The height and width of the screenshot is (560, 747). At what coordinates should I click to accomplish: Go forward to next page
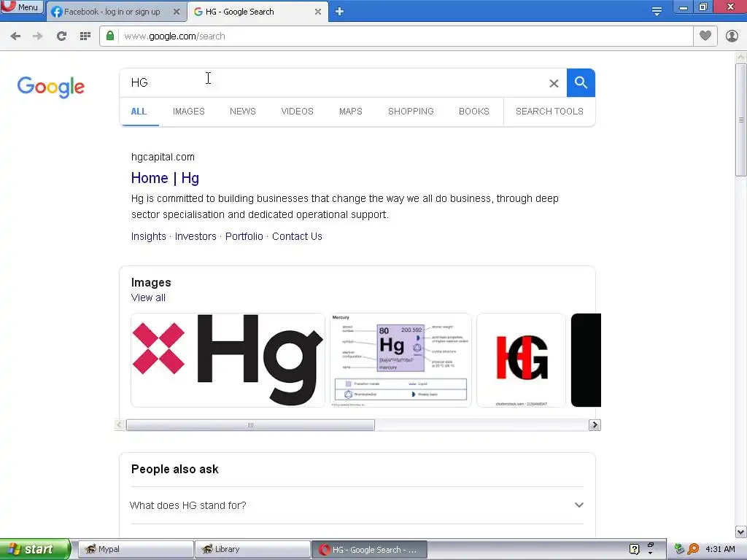point(38,36)
